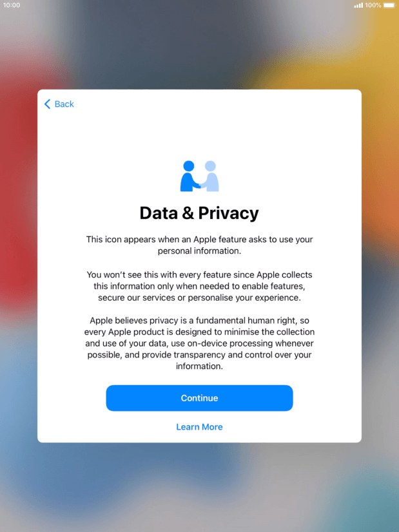
Task: Click the cellular signal bars icon
Action: pos(358,5)
